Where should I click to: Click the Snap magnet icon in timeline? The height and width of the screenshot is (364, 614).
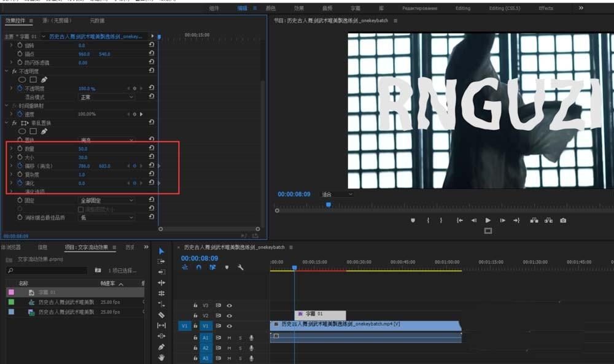[199, 267]
